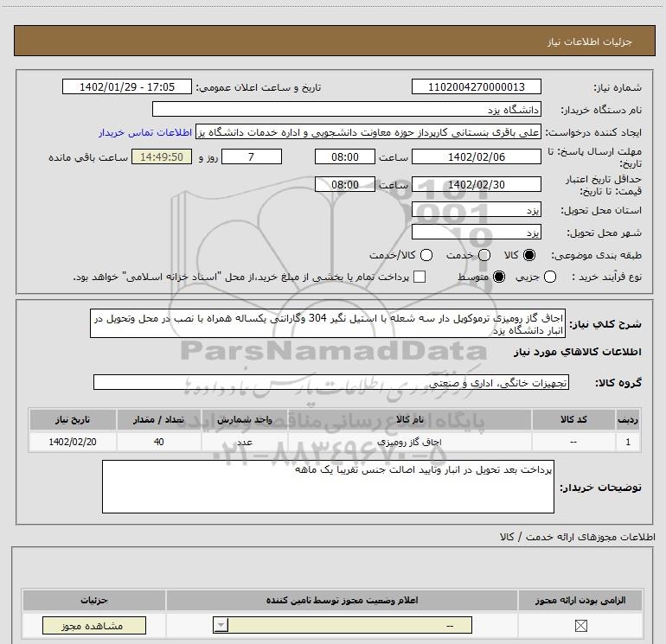666x644 pixels.
Task: Click the need number field 1102004270000013
Action: click(476, 86)
